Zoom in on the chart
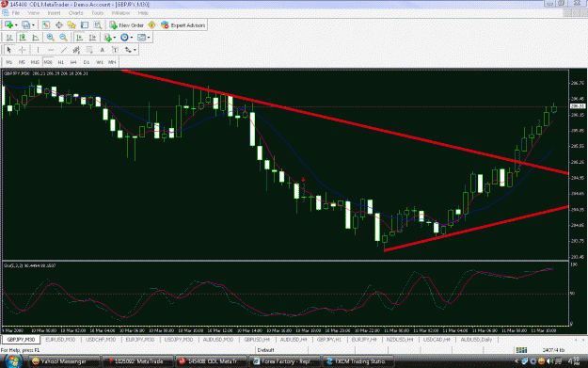The width and height of the screenshot is (588, 368). point(50,38)
